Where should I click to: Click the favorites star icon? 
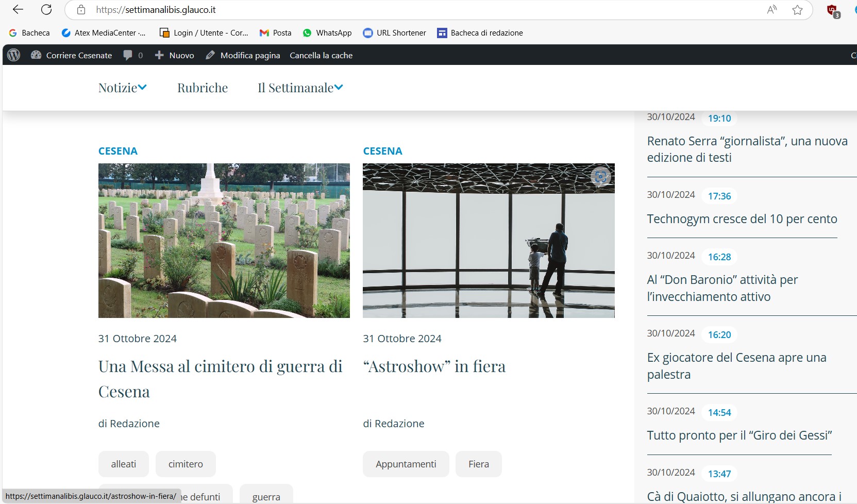coord(797,10)
